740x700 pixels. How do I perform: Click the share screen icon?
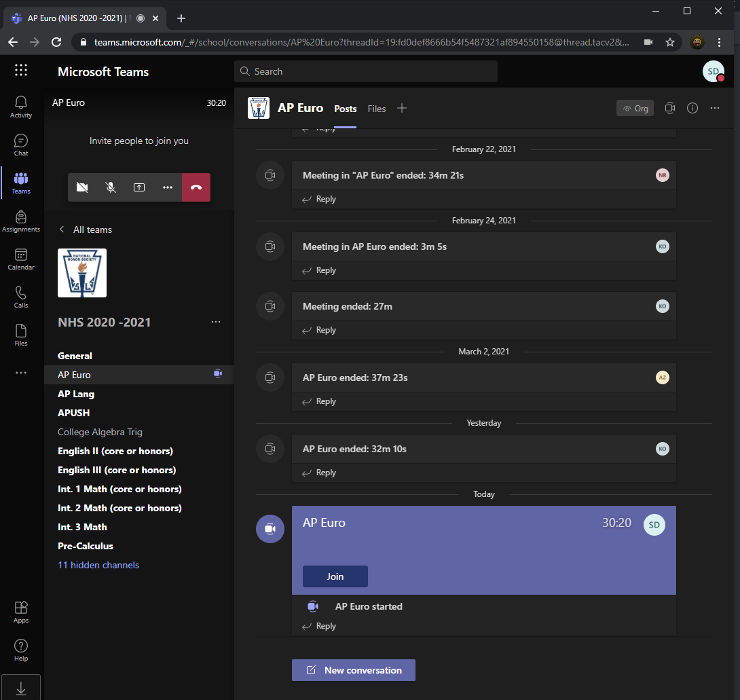[139, 187]
